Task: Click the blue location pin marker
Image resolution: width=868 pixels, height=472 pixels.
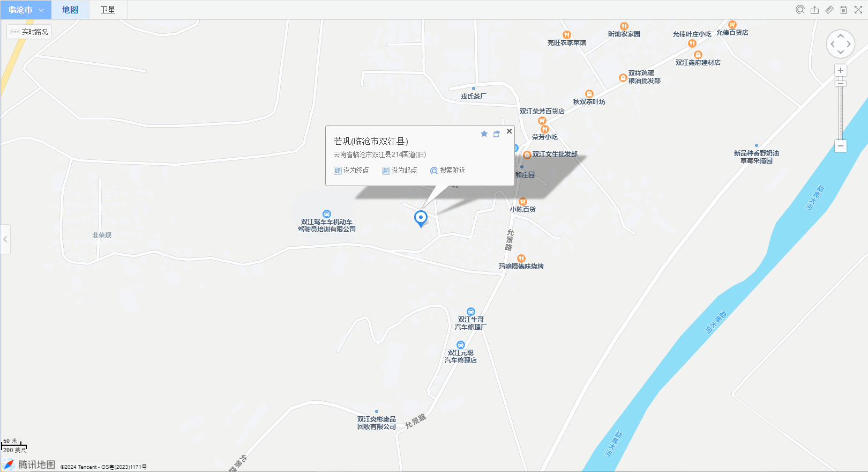Action: (421, 218)
